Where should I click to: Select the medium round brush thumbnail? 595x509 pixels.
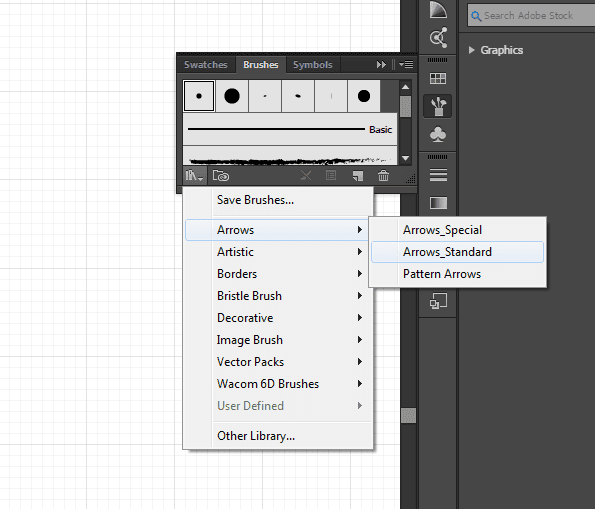[364, 96]
